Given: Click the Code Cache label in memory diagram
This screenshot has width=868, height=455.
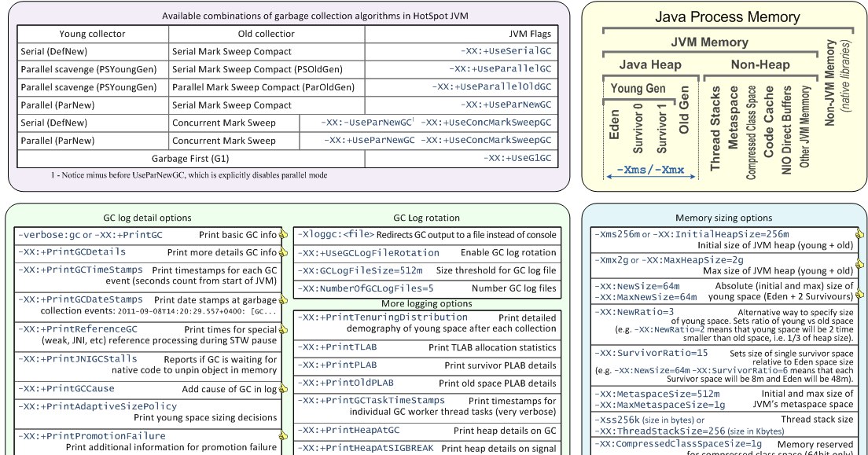Looking at the screenshot, I should point(768,121).
